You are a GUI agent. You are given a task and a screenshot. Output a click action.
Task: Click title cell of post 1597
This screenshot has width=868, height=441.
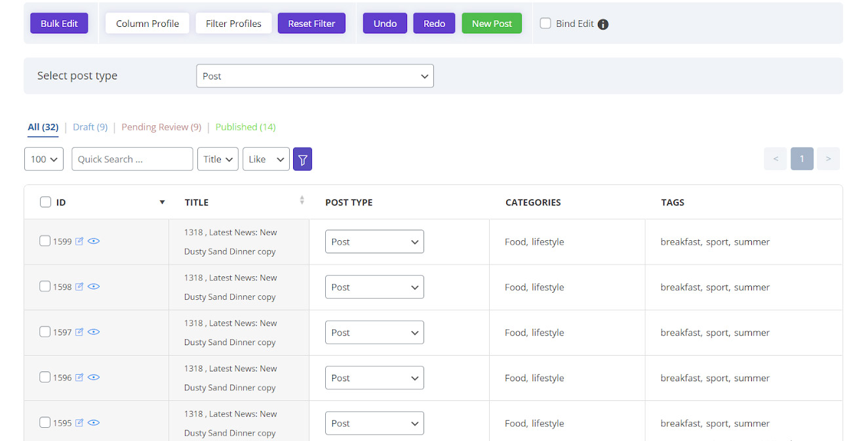tap(239, 333)
